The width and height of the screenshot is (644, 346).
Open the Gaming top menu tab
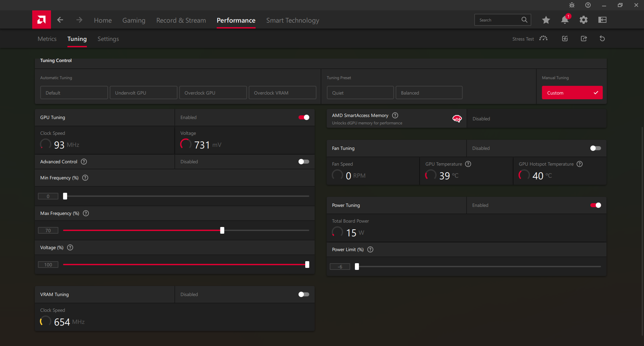click(133, 20)
